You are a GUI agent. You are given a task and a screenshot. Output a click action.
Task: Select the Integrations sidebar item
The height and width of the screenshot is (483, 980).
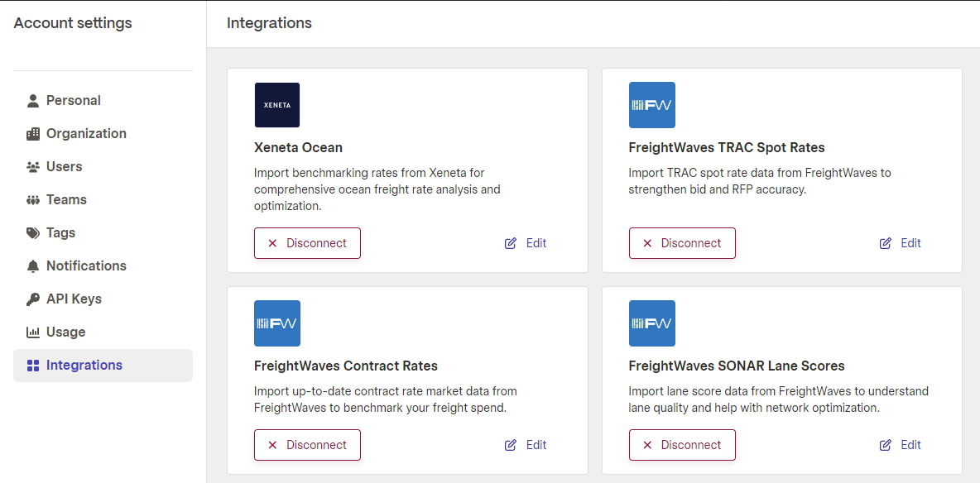[103, 366]
